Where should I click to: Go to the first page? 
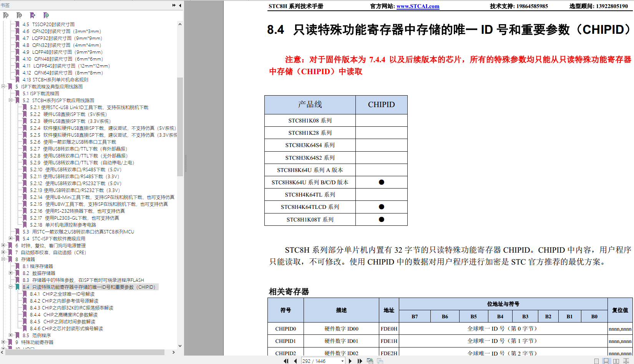click(286, 361)
